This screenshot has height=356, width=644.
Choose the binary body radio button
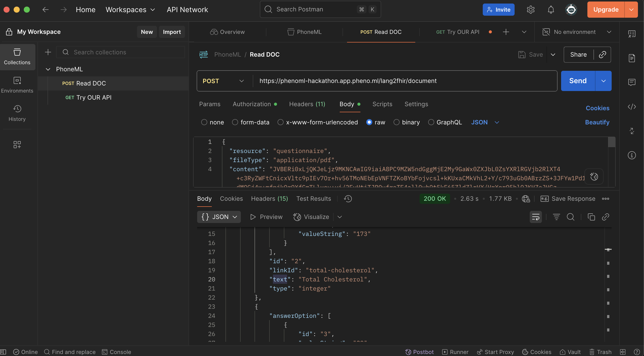pos(397,122)
